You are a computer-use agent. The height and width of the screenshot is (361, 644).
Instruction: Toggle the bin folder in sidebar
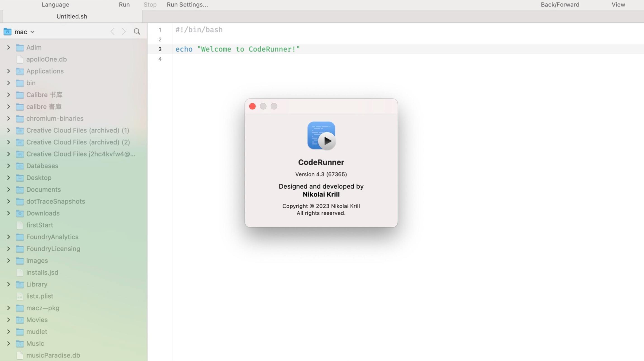click(x=8, y=83)
